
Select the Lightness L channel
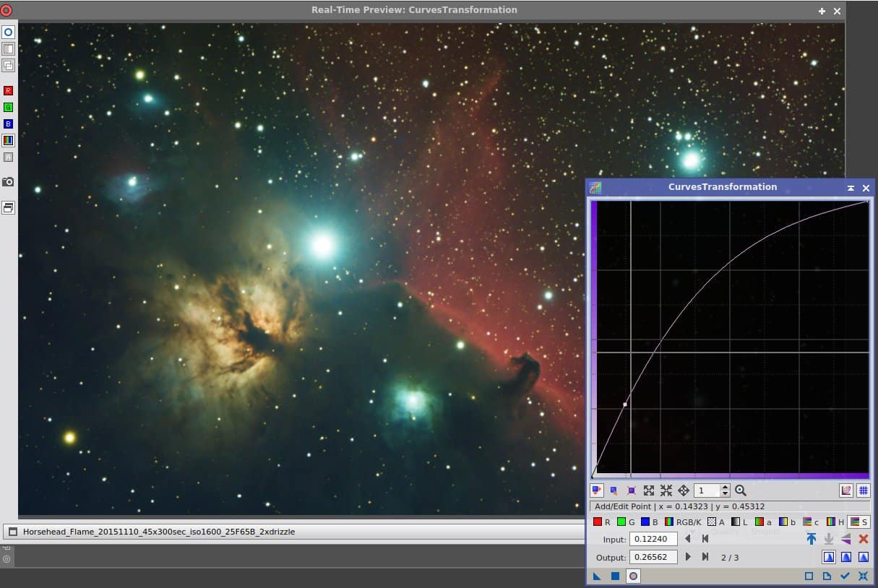coord(739,522)
